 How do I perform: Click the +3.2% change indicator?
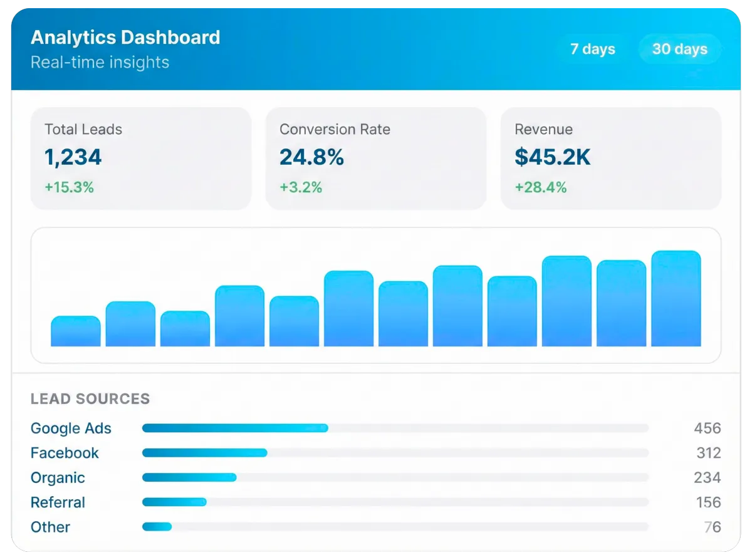tap(301, 187)
